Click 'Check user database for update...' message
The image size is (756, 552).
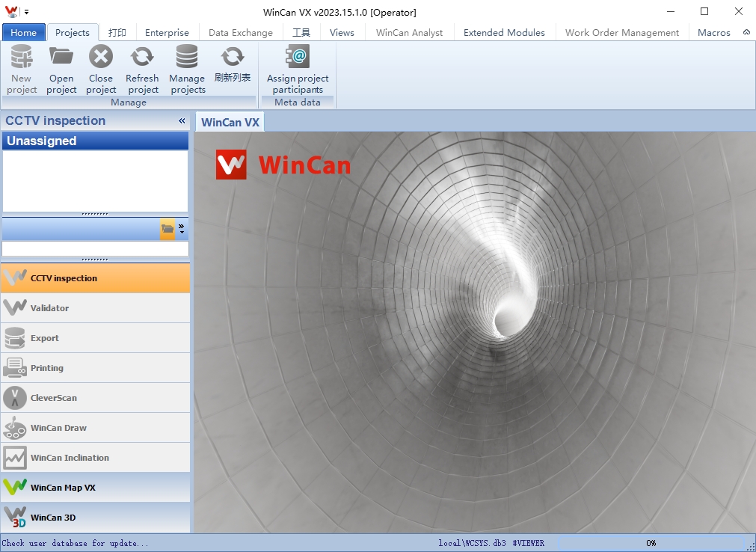pos(76,543)
